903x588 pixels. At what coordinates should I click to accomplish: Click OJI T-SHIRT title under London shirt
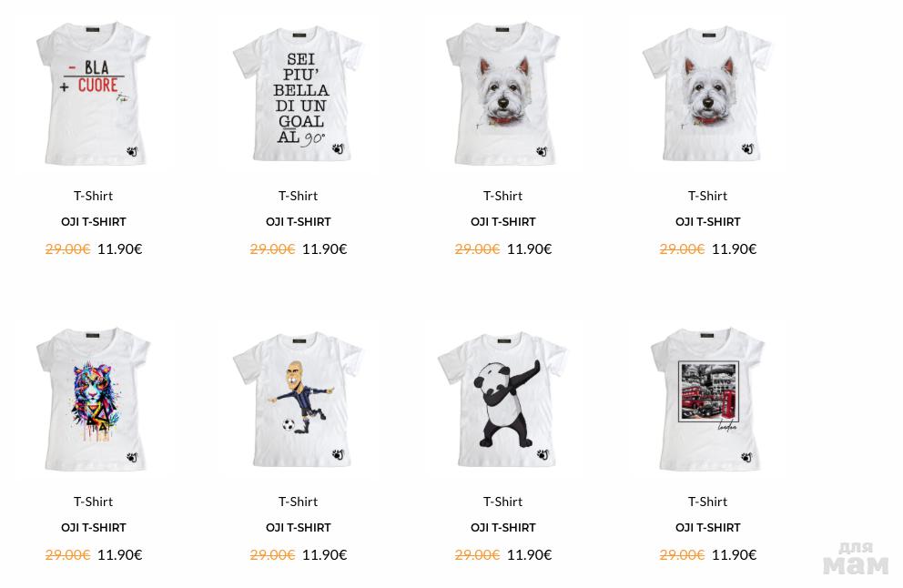(708, 528)
